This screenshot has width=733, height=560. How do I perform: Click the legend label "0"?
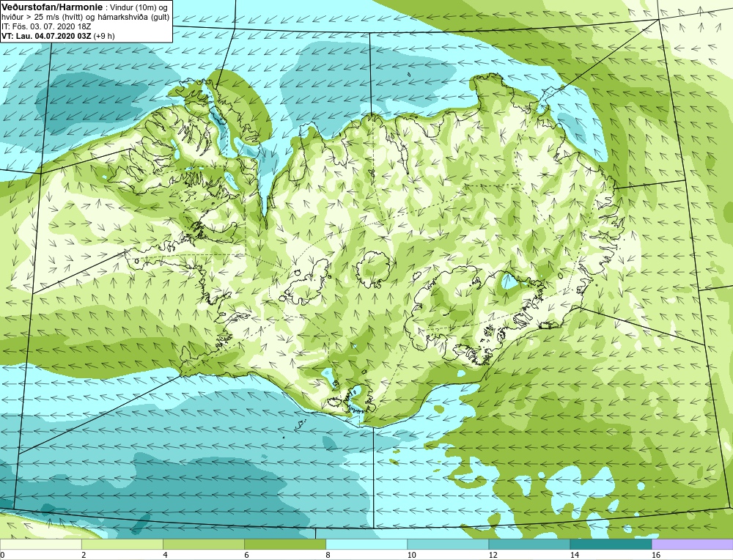click(x=3, y=555)
